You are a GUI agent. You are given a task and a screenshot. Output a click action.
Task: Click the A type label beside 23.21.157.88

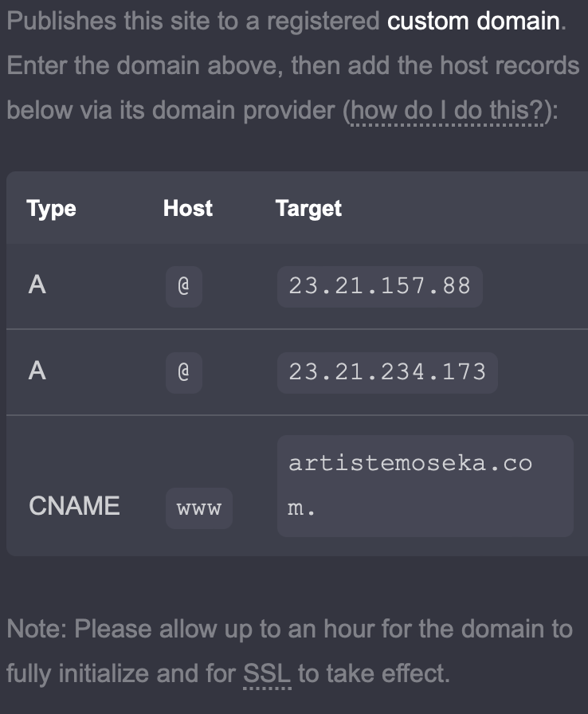[x=37, y=285]
